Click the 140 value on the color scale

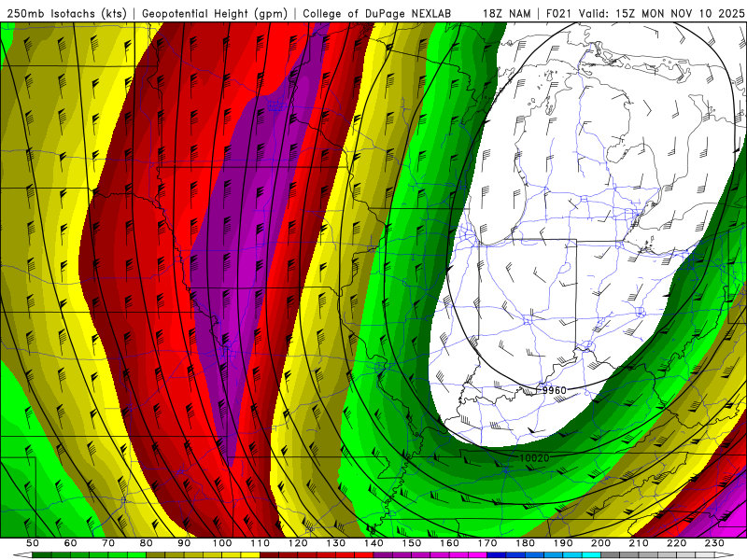coord(374,543)
